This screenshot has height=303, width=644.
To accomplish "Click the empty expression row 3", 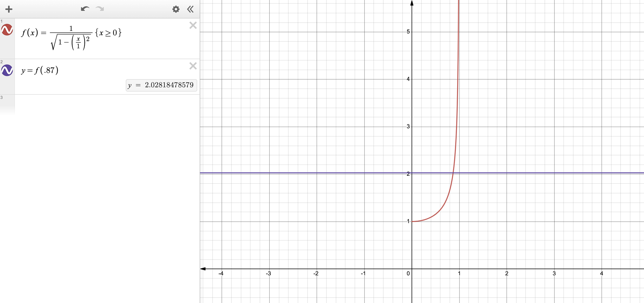I will (x=103, y=104).
